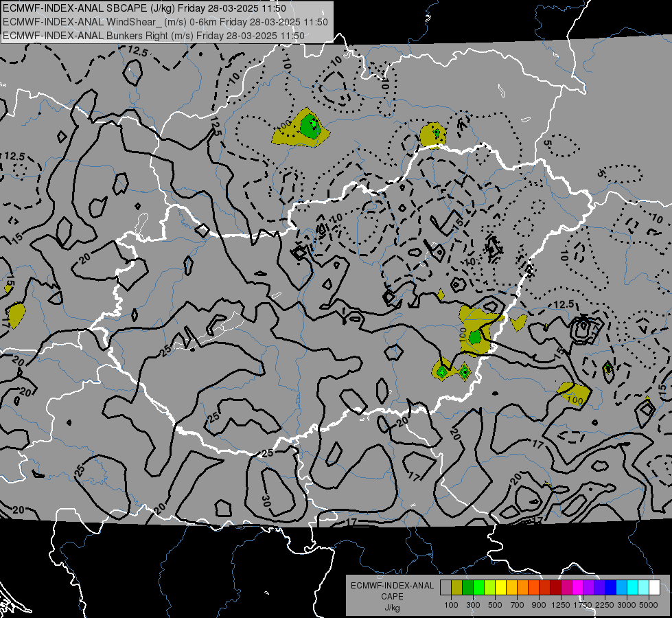This screenshot has width=672, height=618.
Task: Click the 300 legend value
Action: tap(473, 605)
